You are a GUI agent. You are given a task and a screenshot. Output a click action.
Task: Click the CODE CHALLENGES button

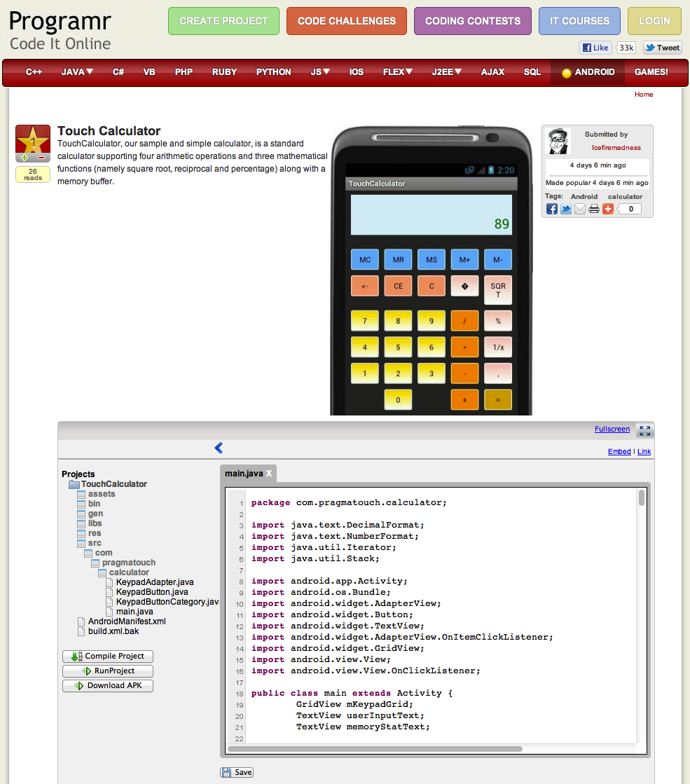tap(347, 21)
